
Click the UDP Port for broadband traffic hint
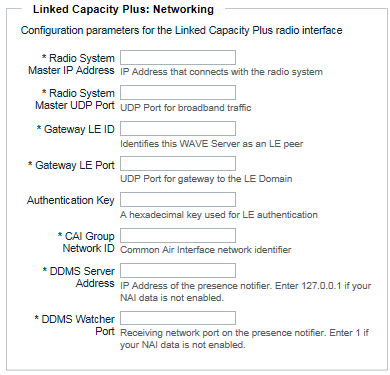tap(186, 108)
